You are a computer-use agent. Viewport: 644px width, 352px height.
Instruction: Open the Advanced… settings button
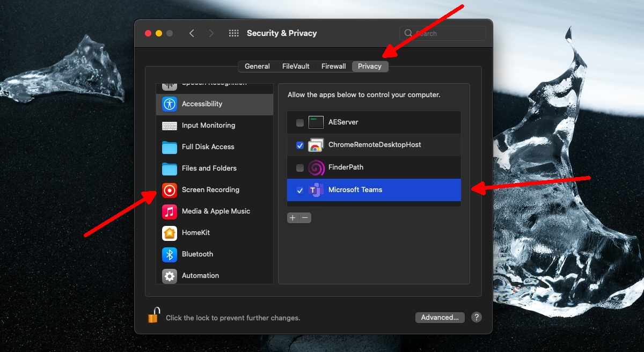click(x=440, y=317)
